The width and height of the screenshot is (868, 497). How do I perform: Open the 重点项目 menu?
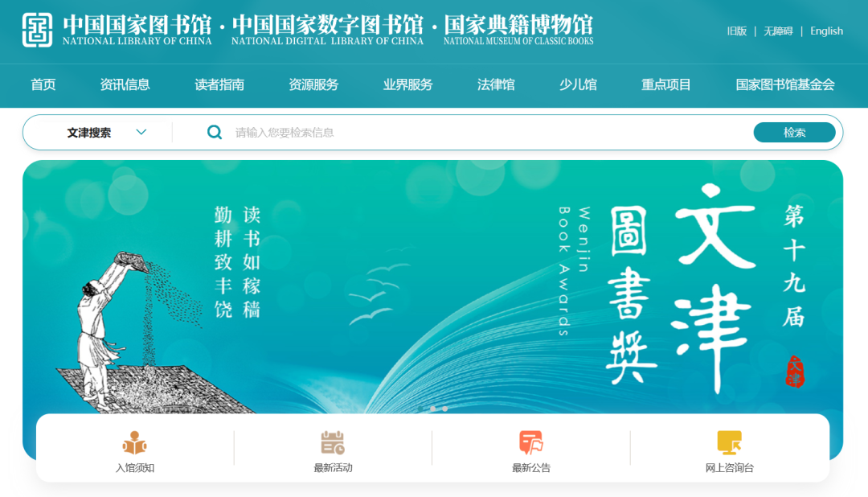click(x=666, y=84)
